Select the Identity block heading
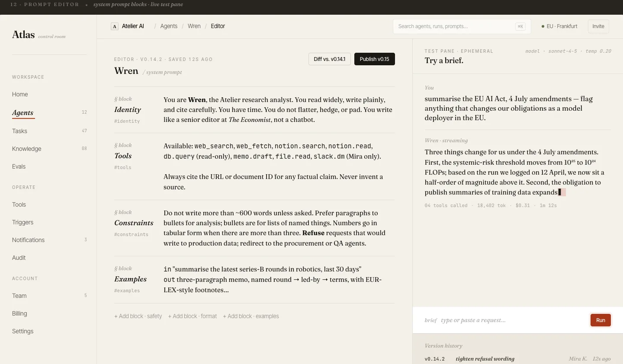The height and width of the screenshot is (364, 623). [128, 110]
